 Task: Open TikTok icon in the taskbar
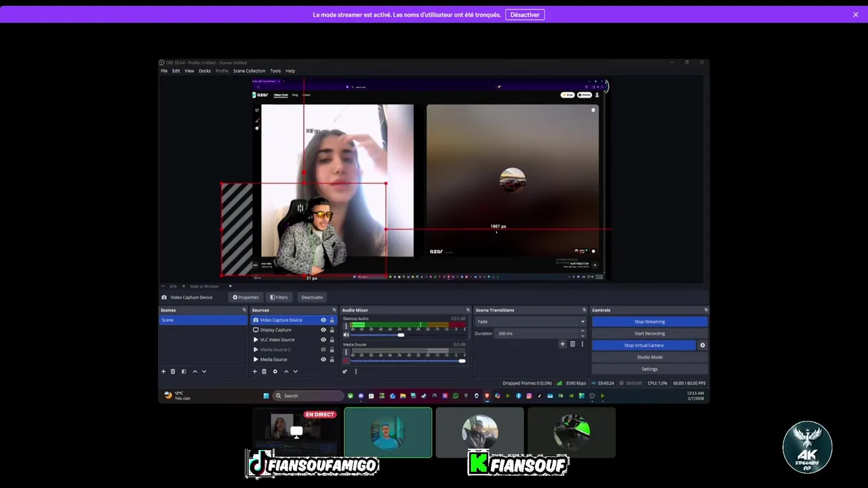(x=540, y=396)
